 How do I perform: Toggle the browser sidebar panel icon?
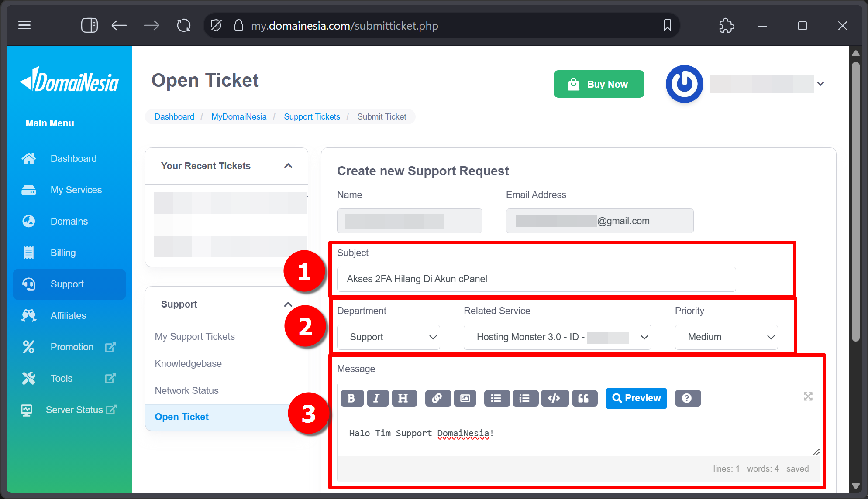click(x=89, y=25)
